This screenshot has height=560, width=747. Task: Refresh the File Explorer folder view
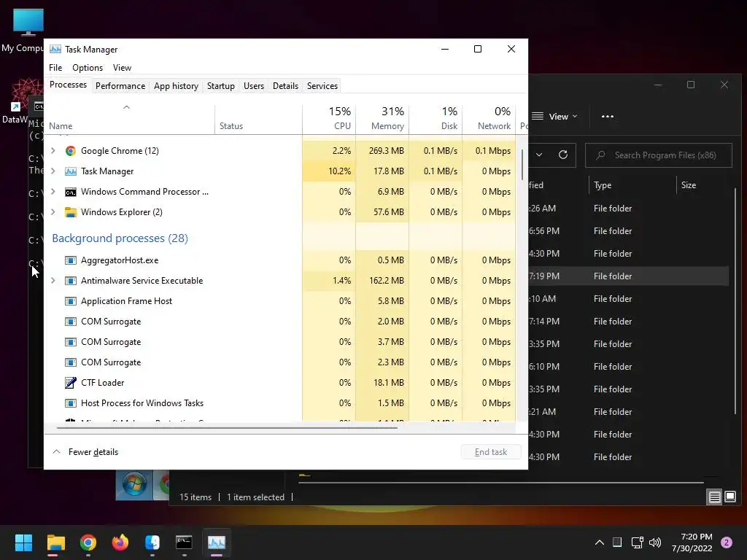[x=563, y=155]
